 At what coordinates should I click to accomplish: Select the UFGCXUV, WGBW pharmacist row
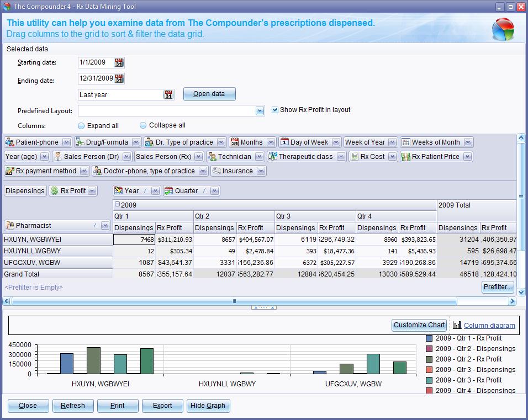pos(57,263)
